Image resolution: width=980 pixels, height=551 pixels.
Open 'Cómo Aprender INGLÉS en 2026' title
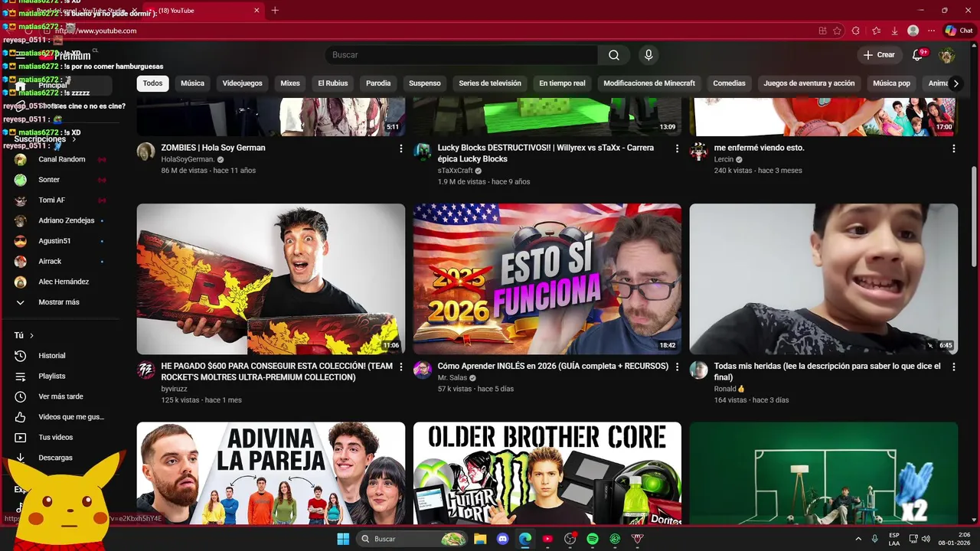(x=553, y=367)
